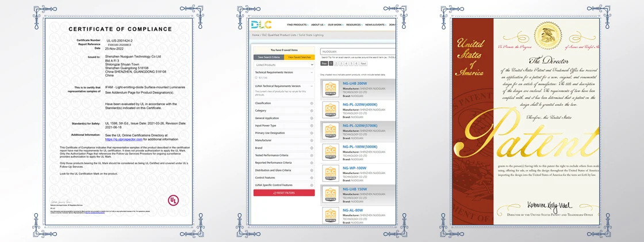Expand the Brand filter
This screenshot has width=644, height=242.
coord(312,148)
